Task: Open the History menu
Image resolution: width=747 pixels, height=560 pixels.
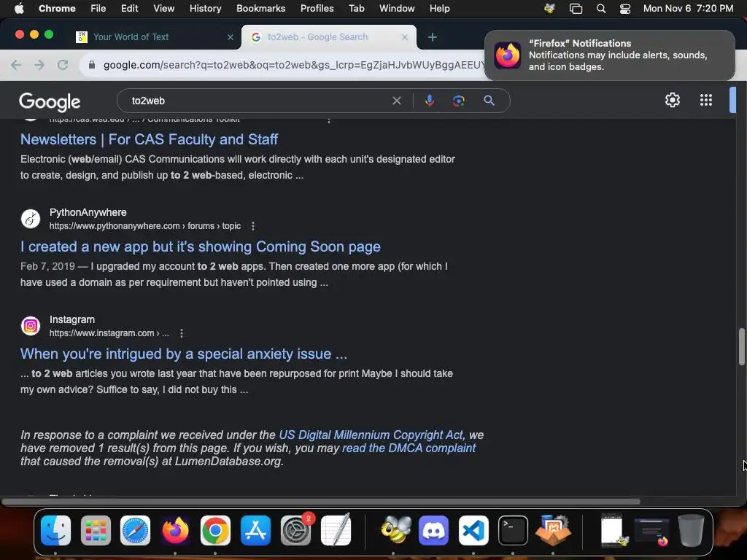Action: pyautogui.click(x=205, y=8)
